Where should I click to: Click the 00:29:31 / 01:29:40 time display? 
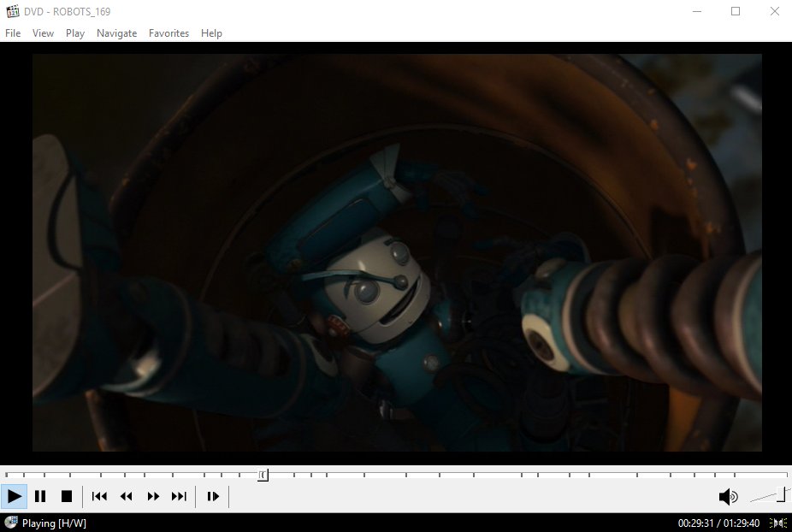point(721,522)
